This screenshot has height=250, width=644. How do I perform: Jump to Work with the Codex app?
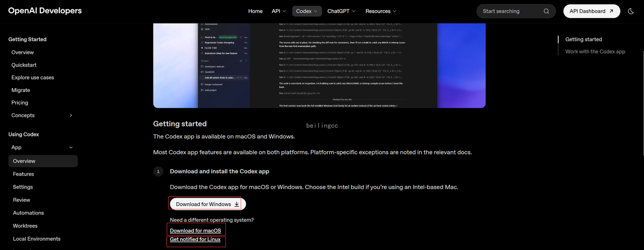[595, 51]
